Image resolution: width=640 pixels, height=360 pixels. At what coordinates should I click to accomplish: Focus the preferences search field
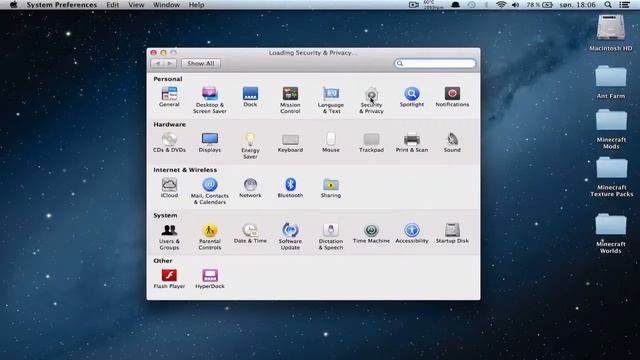pos(435,63)
